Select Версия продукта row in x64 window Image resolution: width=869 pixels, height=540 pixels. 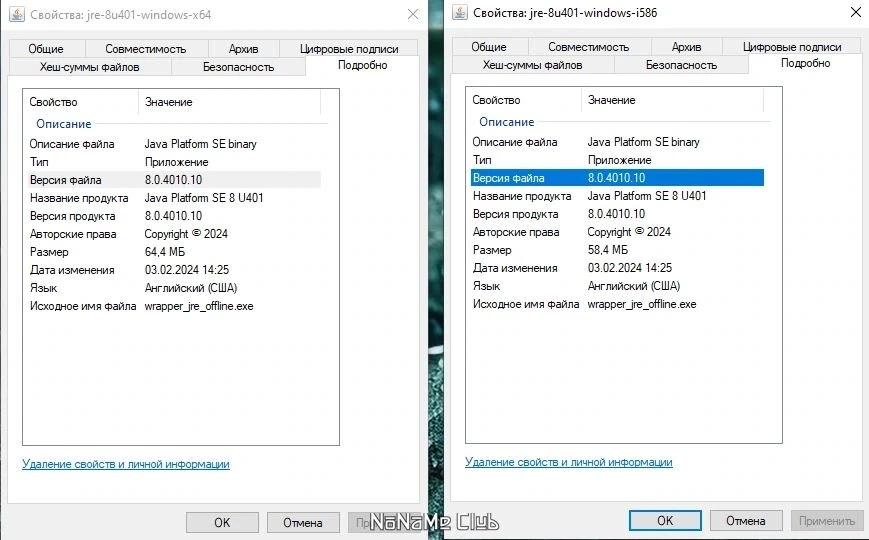(174, 216)
